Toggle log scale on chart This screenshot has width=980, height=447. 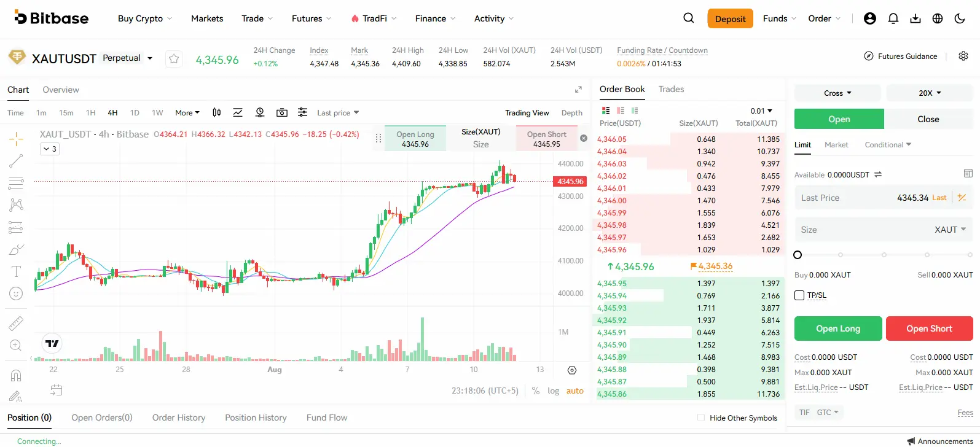point(554,391)
